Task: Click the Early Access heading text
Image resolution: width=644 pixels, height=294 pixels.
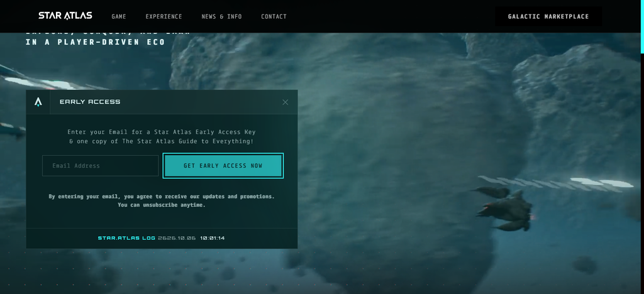Action: 90,102
